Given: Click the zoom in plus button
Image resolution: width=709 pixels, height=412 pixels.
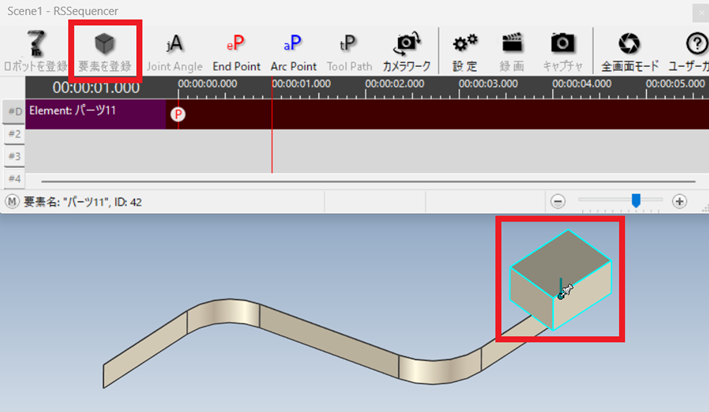Looking at the screenshot, I should point(680,201).
